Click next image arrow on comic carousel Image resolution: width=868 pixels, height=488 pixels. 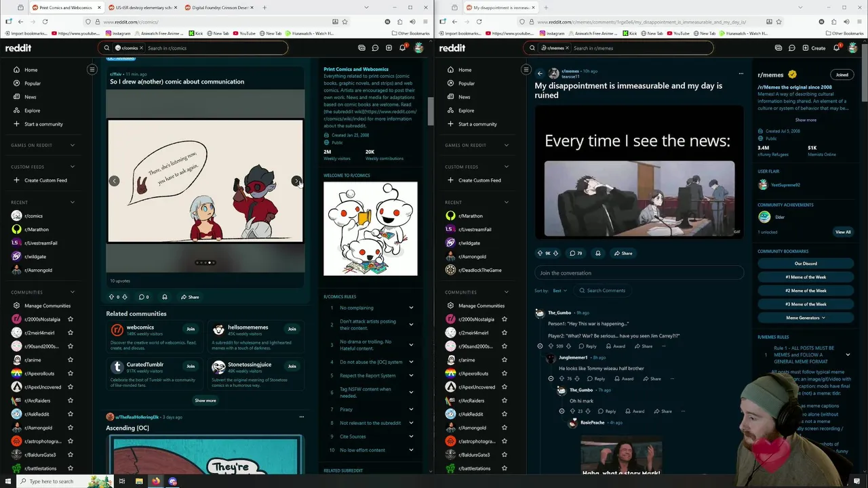tap(296, 181)
